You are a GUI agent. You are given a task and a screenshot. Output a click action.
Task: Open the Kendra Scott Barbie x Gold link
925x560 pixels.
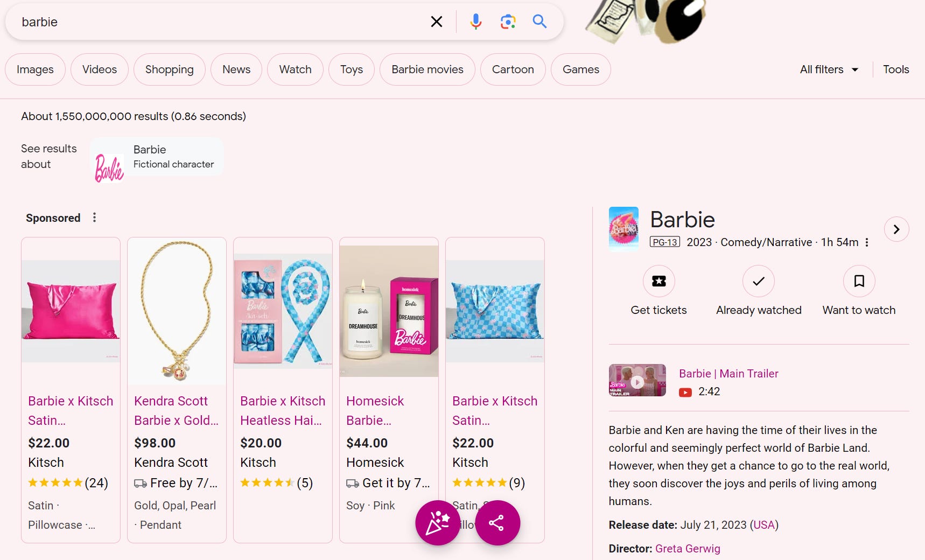click(176, 410)
